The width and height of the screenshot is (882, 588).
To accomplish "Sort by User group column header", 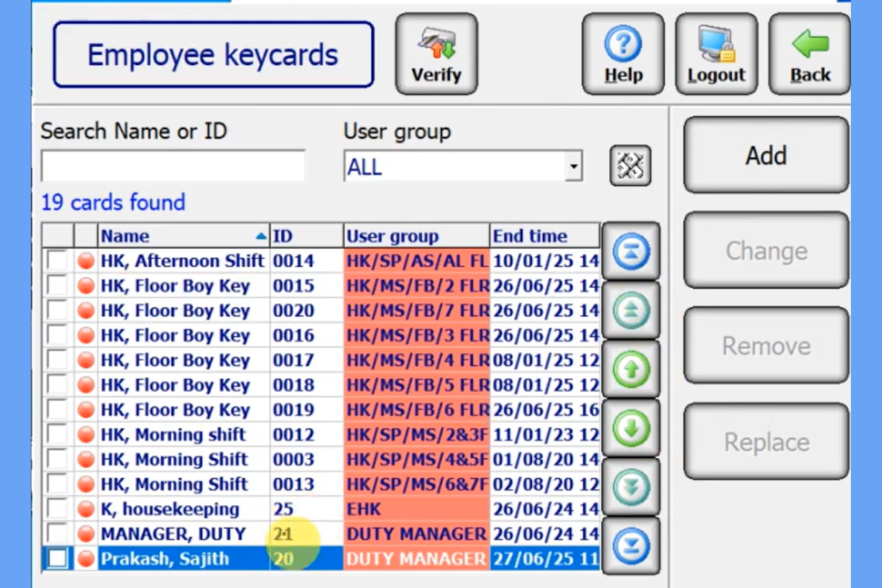I will pyautogui.click(x=417, y=236).
